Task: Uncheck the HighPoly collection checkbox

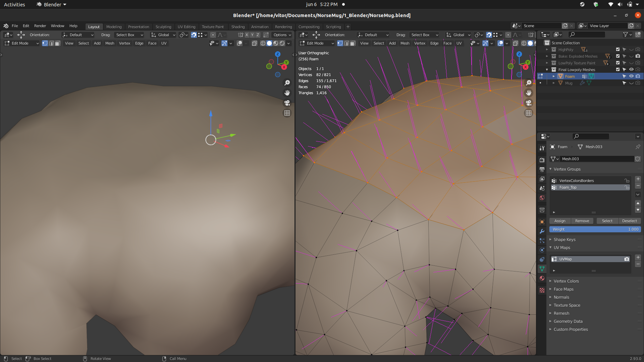Action: click(617, 49)
